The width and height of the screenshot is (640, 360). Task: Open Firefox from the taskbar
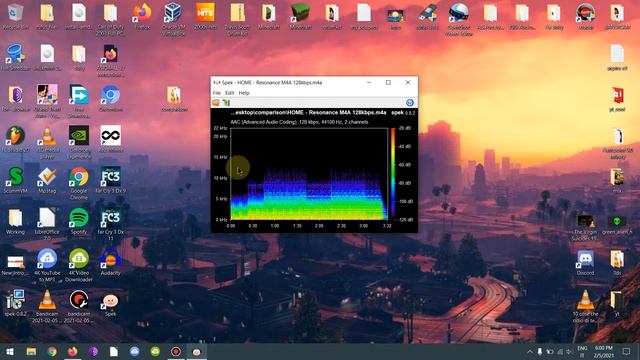coord(73,351)
